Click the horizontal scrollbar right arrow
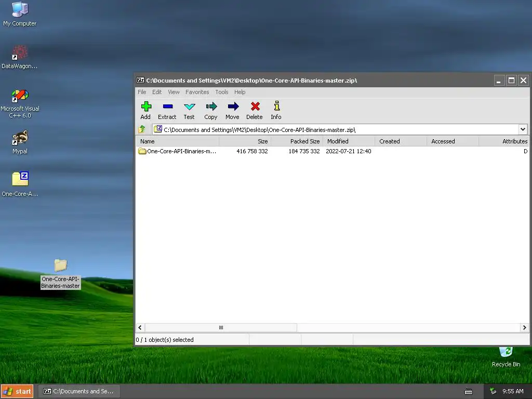This screenshot has width=532, height=399. [x=524, y=327]
